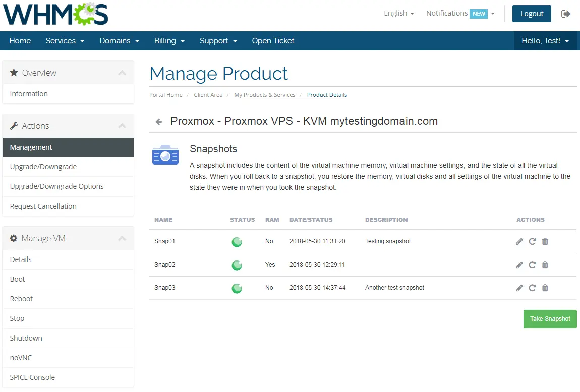Delete Snap03 snapshot using trash icon
Screen dimensions: 580x392
click(x=545, y=288)
